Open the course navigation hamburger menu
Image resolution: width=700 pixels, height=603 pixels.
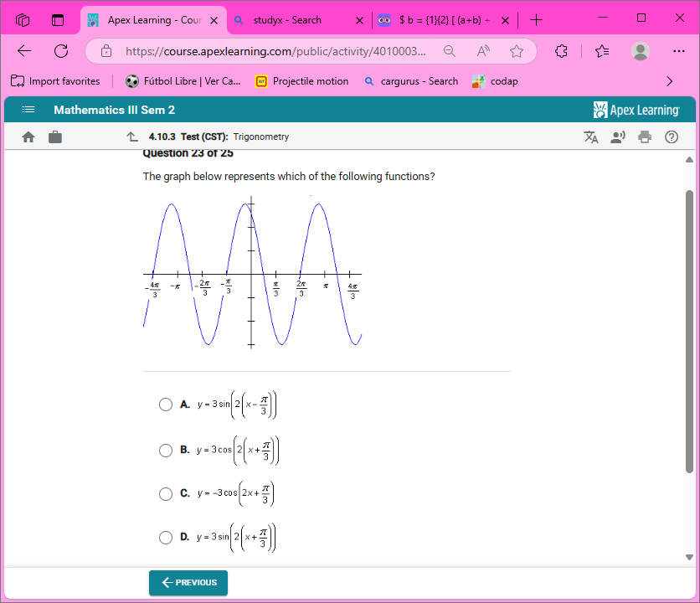(28, 109)
